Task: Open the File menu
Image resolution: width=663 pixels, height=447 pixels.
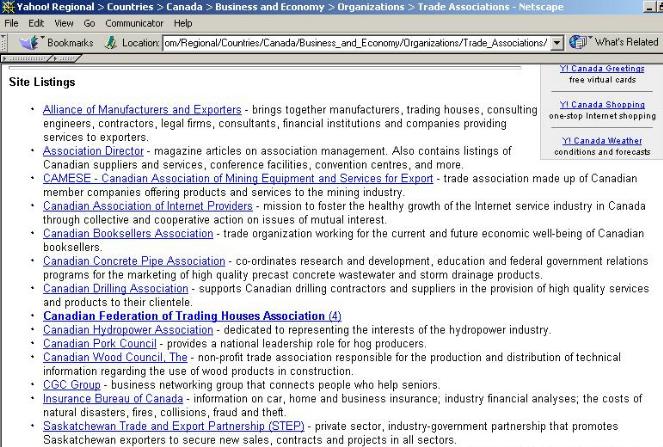Action: pos(11,23)
